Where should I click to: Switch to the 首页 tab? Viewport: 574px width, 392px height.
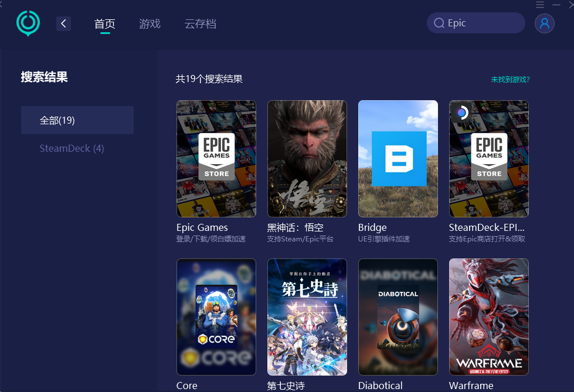tap(105, 24)
